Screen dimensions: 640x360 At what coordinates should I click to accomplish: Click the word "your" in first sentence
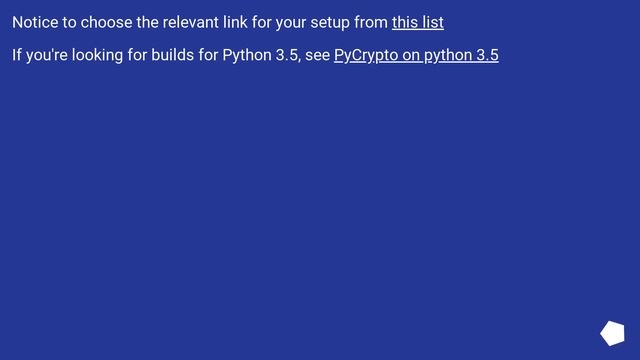pyautogui.click(x=291, y=23)
